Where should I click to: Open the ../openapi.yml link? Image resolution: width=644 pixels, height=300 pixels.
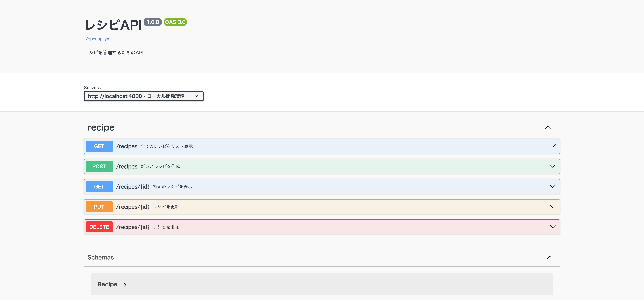[x=97, y=39]
